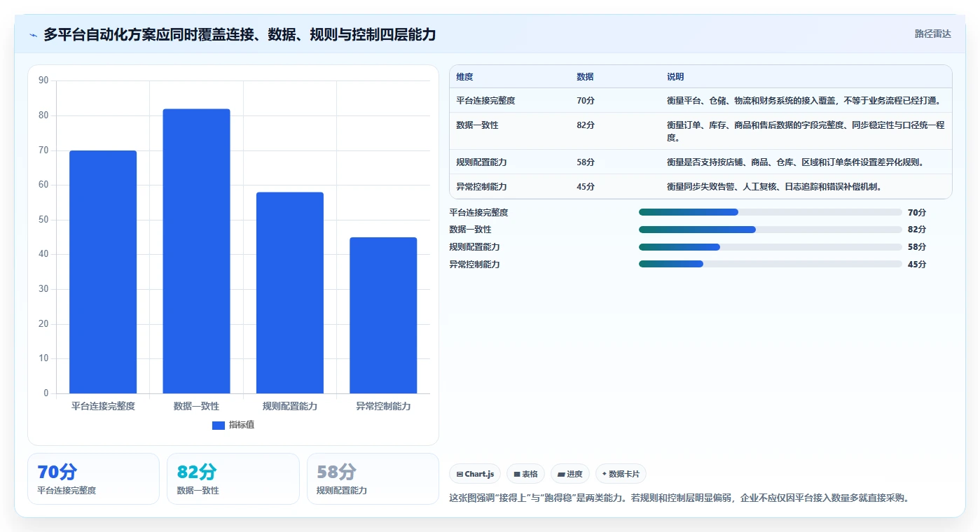The width and height of the screenshot is (980, 532).
Task: Click the 异常控制能力 x-axis label
Action: tap(383, 407)
